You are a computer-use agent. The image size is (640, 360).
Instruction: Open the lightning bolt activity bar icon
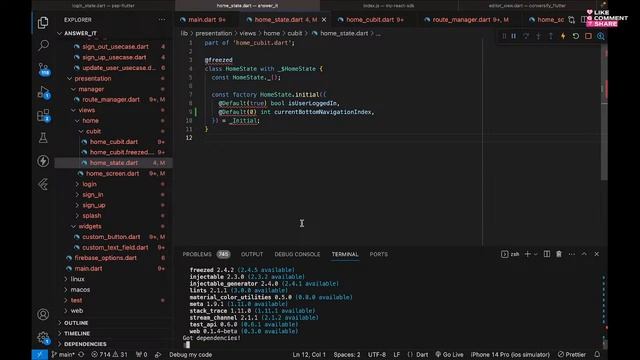point(43,161)
